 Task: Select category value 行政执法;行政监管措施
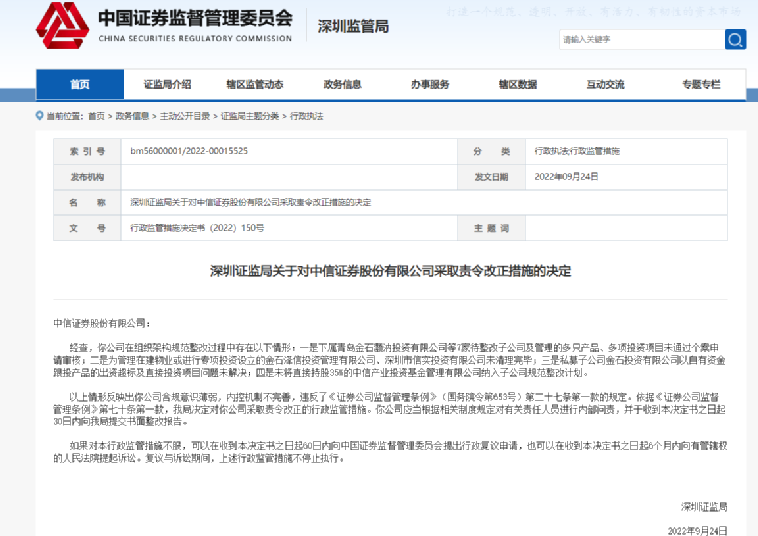click(x=577, y=151)
